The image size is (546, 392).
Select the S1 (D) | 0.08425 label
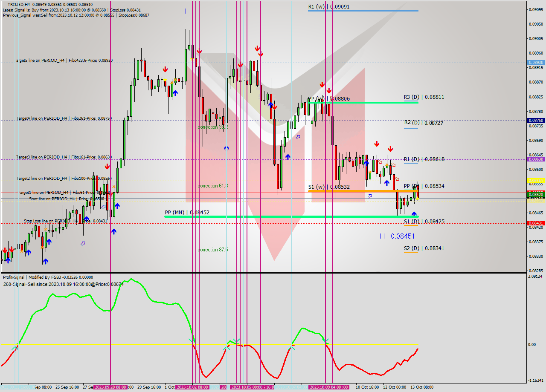(x=424, y=222)
